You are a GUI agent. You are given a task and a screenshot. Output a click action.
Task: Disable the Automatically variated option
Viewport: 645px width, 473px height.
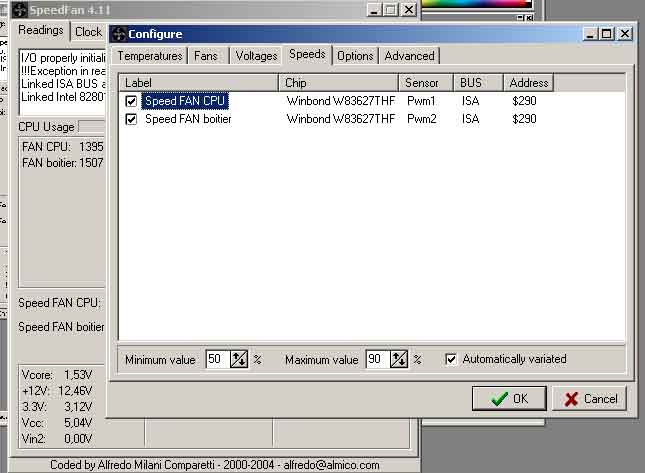pyautogui.click(x=452, y=359)
